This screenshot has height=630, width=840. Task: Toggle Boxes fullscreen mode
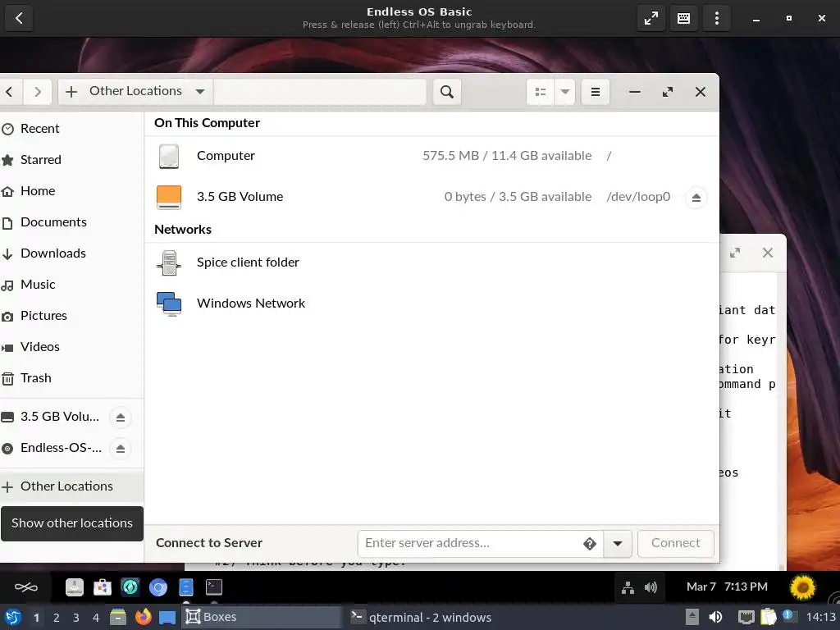click(651, 18)
